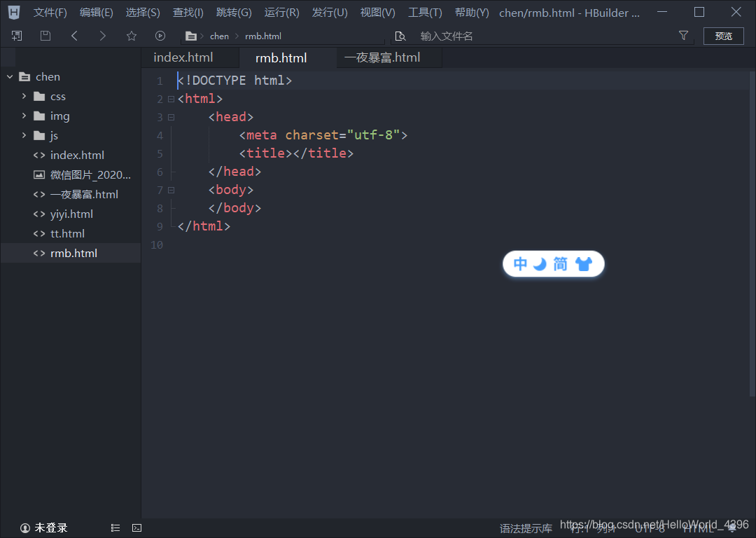
Task: Open the 工具(T) menu
Action: [425, 13]
